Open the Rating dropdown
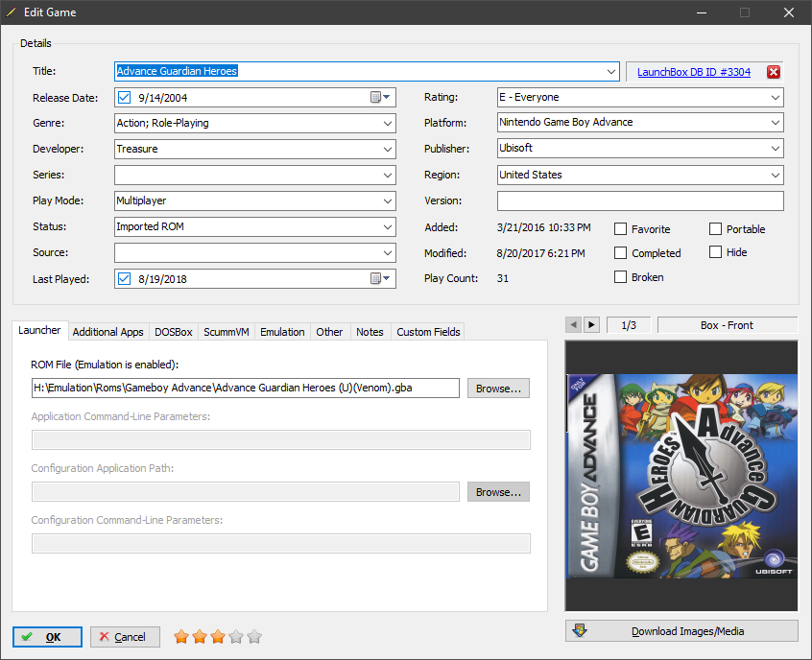Screen dimensions: 812x660 (776, 97)
